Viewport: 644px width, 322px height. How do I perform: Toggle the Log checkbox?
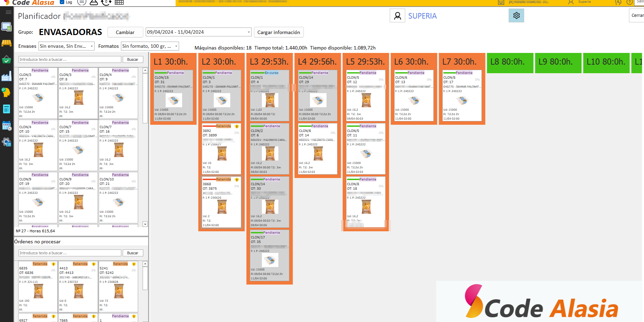click(x=62, y=2)
